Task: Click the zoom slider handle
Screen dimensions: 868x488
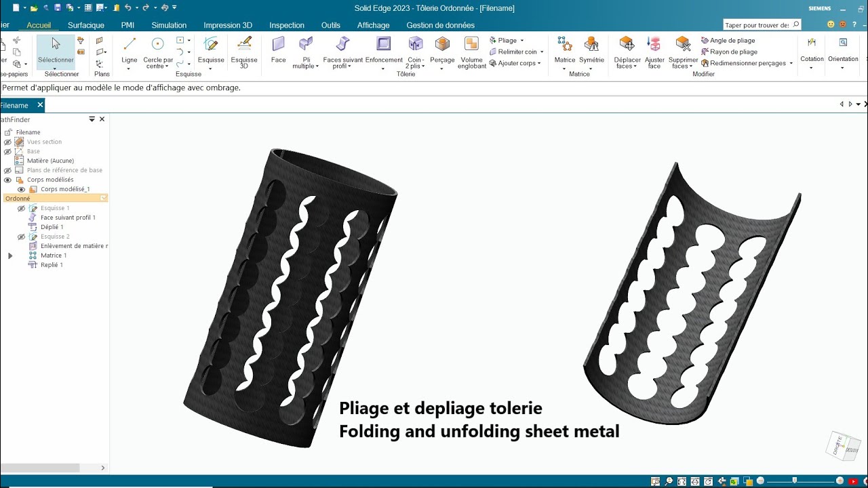Action: 795,481
